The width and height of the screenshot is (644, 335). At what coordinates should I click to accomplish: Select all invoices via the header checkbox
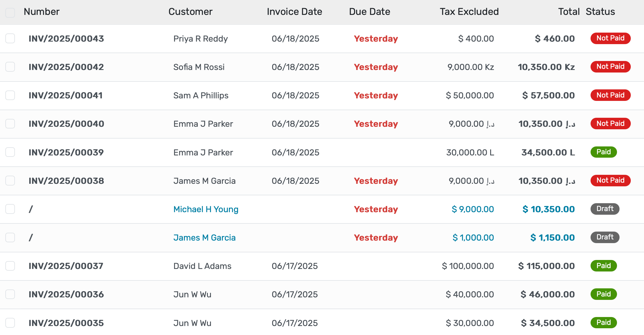[10, 12]
